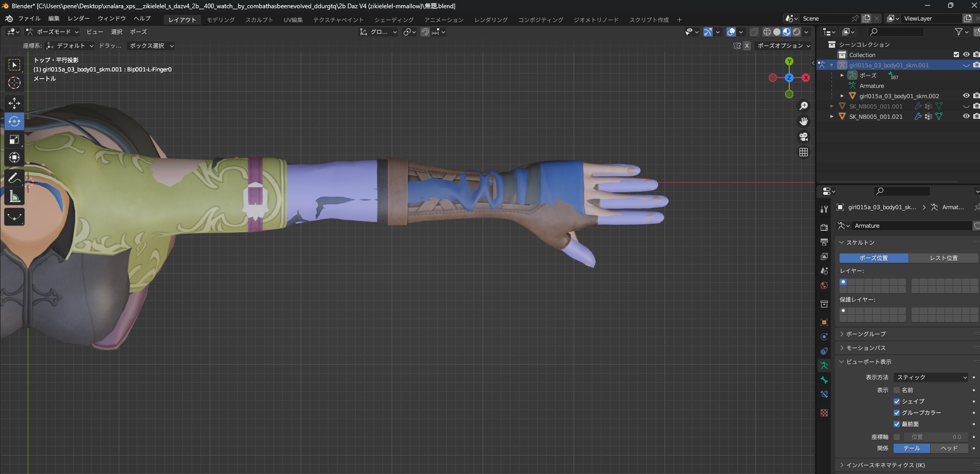Open the デフォルト orientation dropdown
The height and width of the screenshot is (474, 980).
70,46
